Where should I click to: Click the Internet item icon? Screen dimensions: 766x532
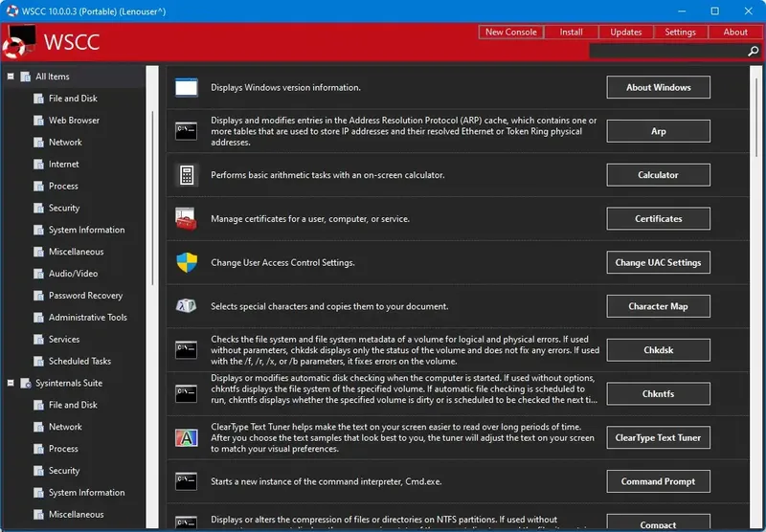click(x=38, y=164)
